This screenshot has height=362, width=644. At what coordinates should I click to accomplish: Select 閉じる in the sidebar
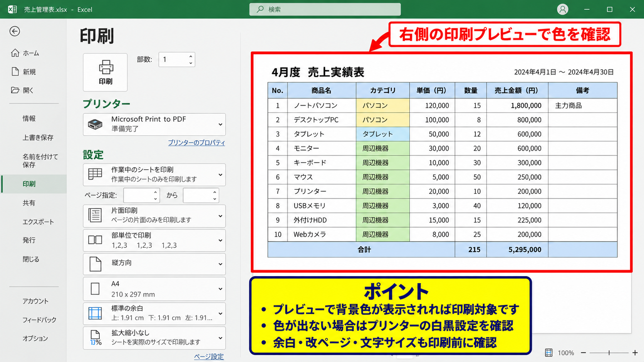point(31,259)
